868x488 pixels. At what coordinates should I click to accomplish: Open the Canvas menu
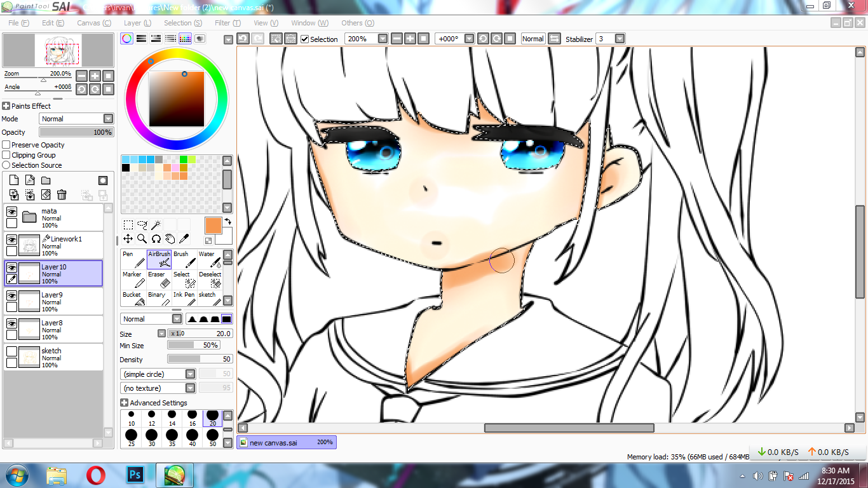click(x=94, y=23)
